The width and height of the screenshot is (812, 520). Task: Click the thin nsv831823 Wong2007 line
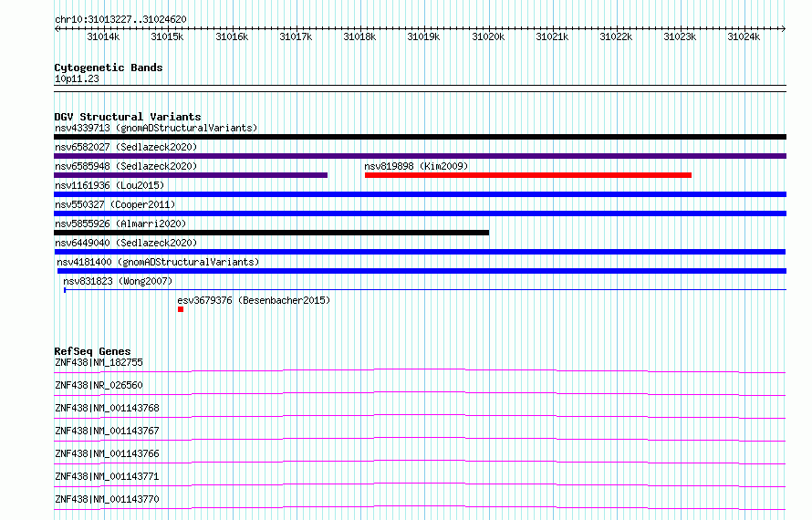425,290
